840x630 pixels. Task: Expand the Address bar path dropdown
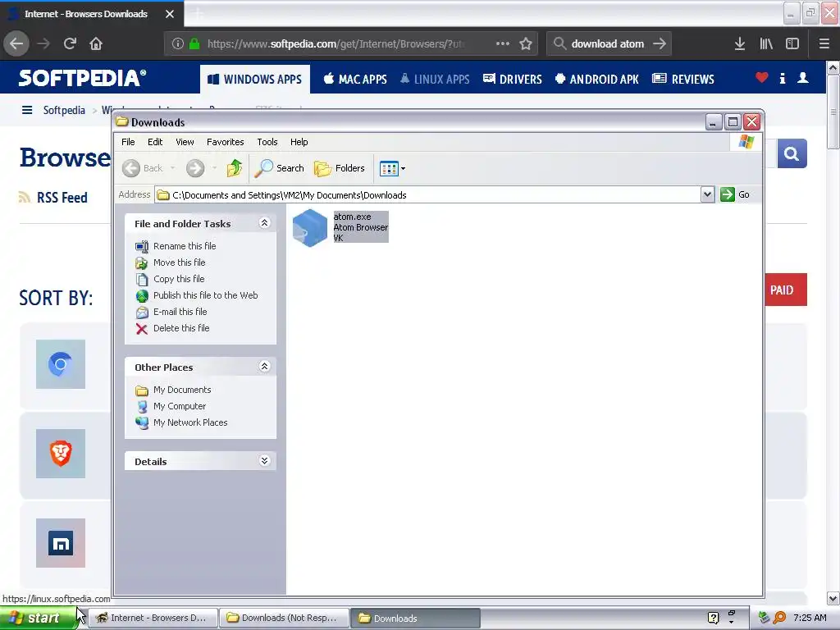(707, 194)
